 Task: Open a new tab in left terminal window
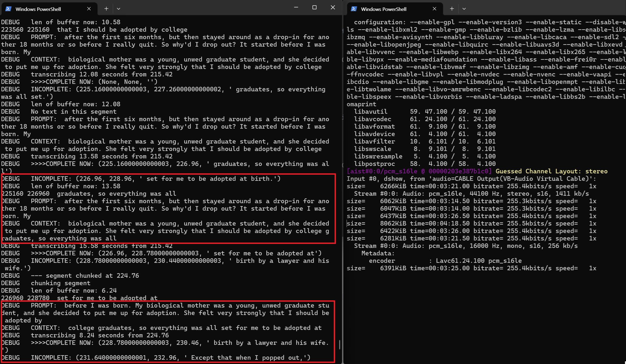tap(106, 9)
